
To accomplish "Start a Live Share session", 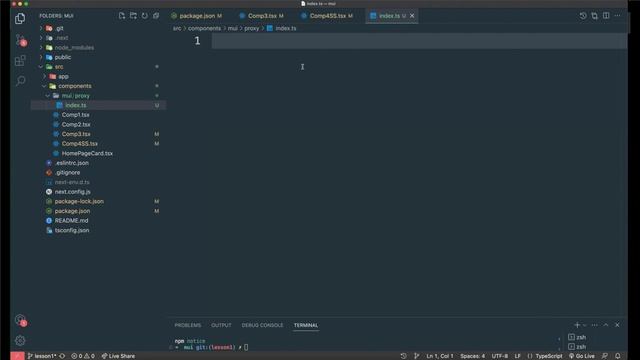I will (x=118, y=356).
